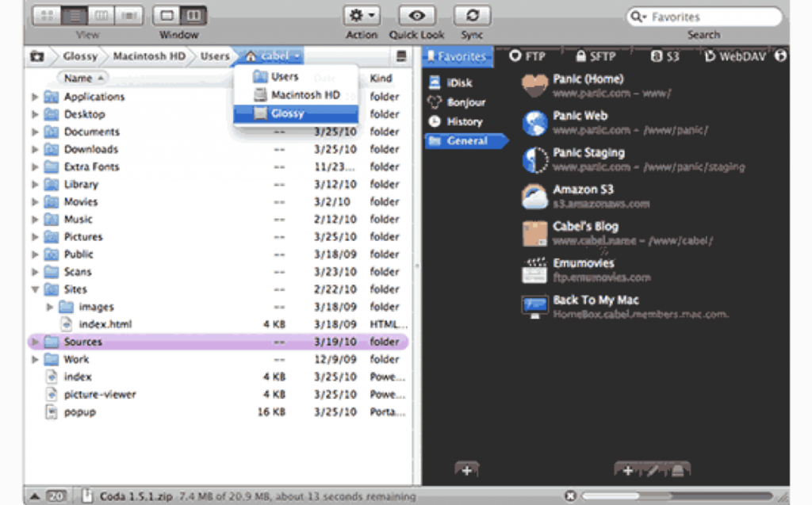The height and width of the screenshot is (505, 812).
Task: Select the picture-viewer file icon
Action: tap(52, 394)
